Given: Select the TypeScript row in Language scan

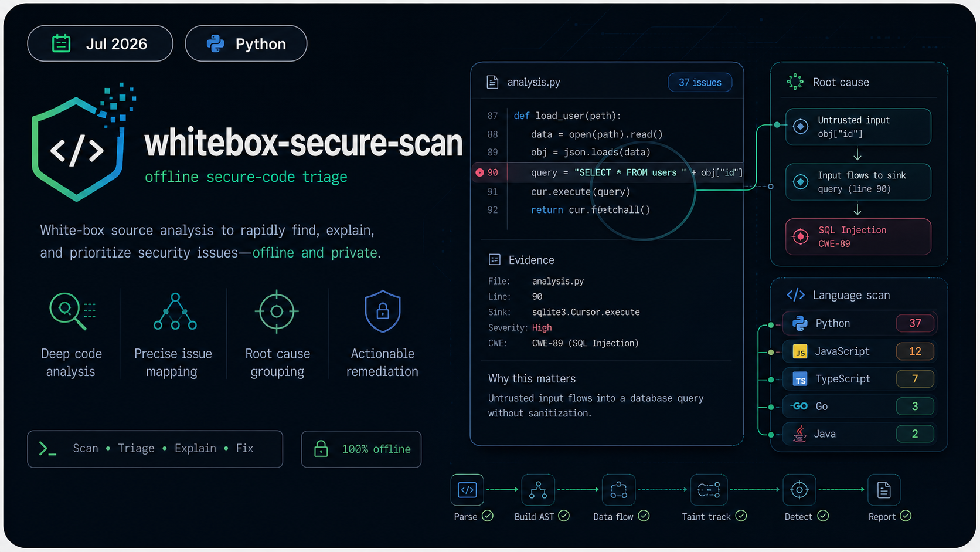Looking at the screenshot, I should [x=859, y=379].
